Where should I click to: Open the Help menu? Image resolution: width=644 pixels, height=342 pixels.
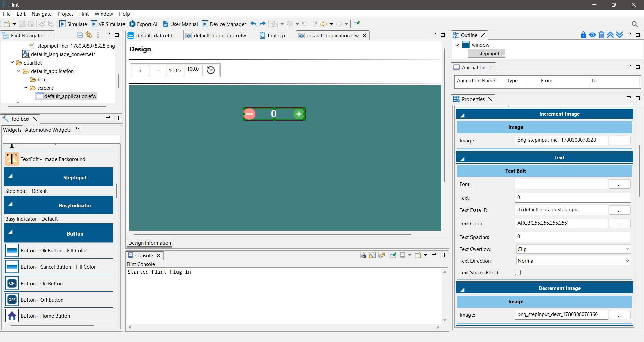coord(125,14)
